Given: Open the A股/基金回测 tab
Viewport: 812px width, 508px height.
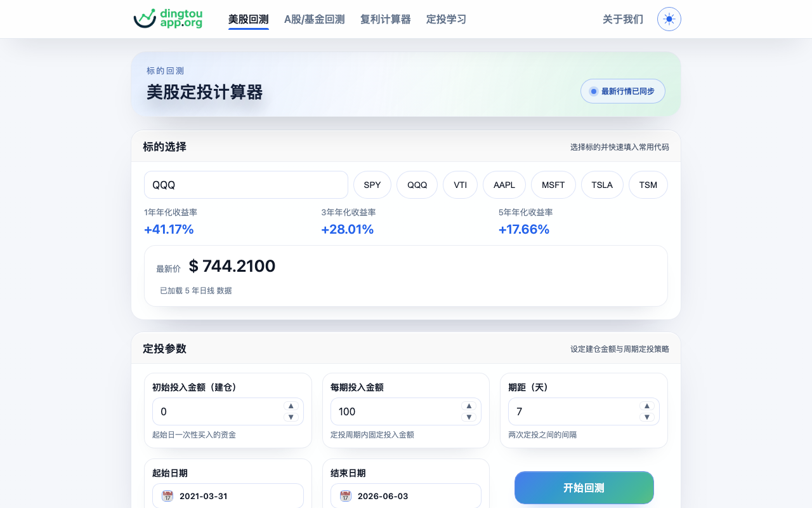Looking at the screenshot, I should [x=315, y=19].
